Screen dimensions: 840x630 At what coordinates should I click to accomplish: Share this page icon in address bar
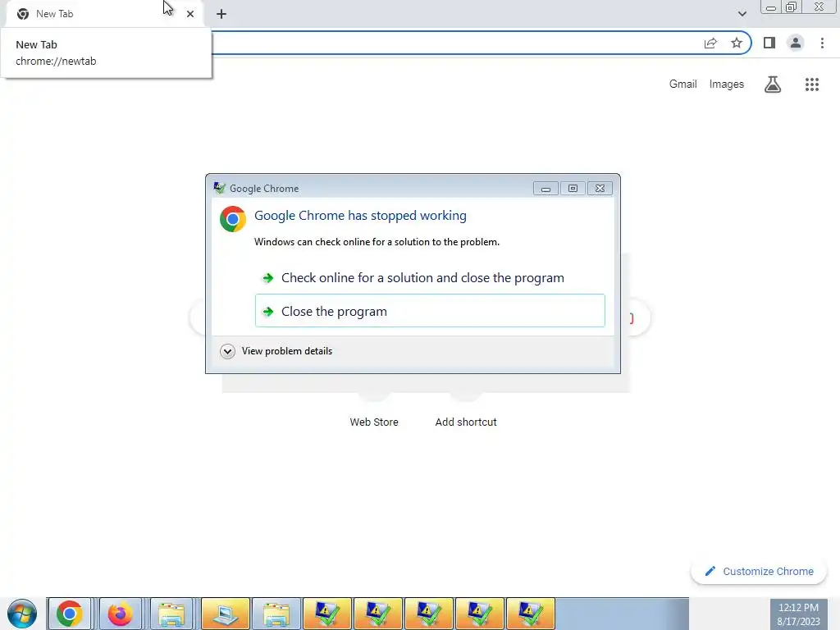(x=710, y=43)
